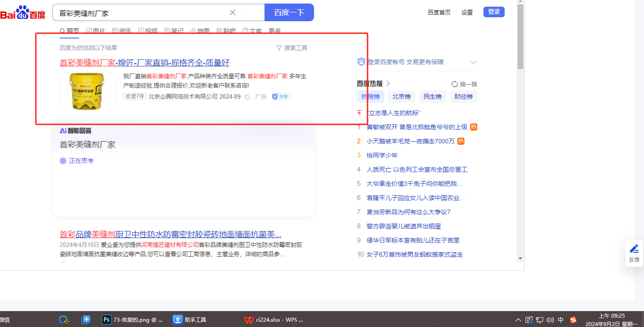This screenshot has height=327, width=644.
Task: Clear the search box with the X icon
Action: point(233,12)
